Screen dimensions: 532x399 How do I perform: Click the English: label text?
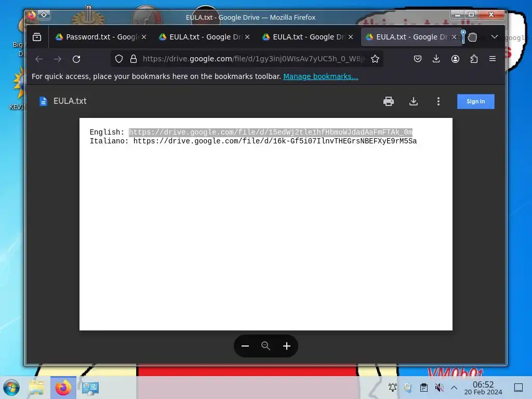tap(107, 132)
